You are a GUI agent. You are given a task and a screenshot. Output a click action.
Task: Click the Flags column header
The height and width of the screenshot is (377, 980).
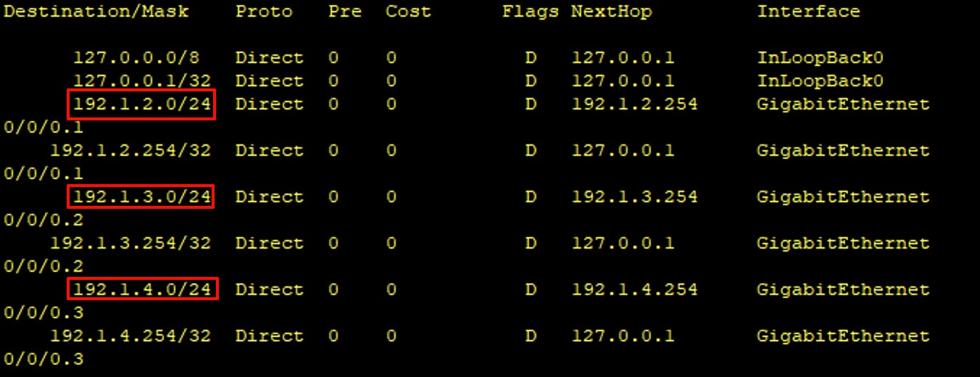531,12
